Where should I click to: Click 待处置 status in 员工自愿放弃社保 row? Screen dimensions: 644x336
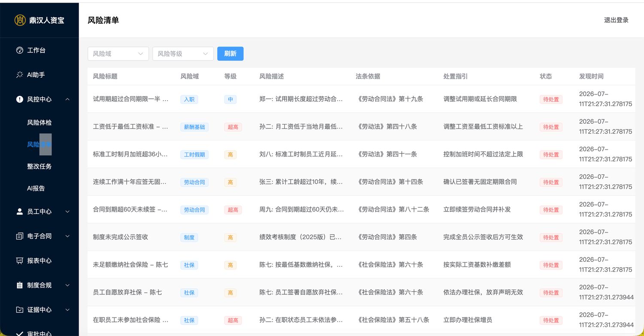point(551,293)
